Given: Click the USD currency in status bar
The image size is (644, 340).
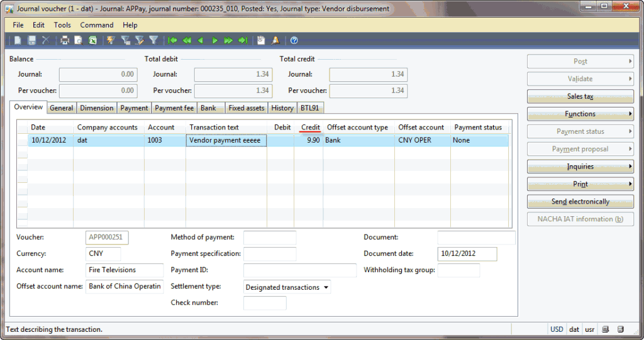Looking at the screenshot, I should pos(557,329).
